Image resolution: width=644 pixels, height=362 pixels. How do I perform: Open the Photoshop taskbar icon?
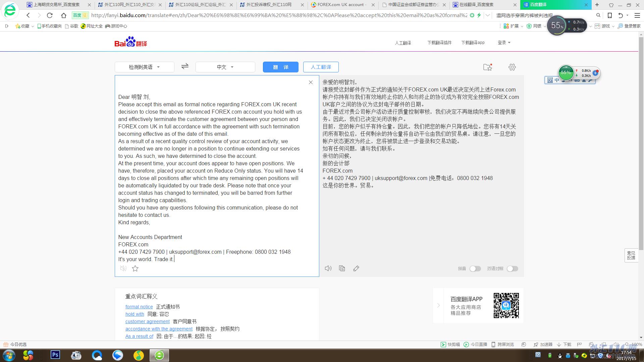click(x=55, y=355)
